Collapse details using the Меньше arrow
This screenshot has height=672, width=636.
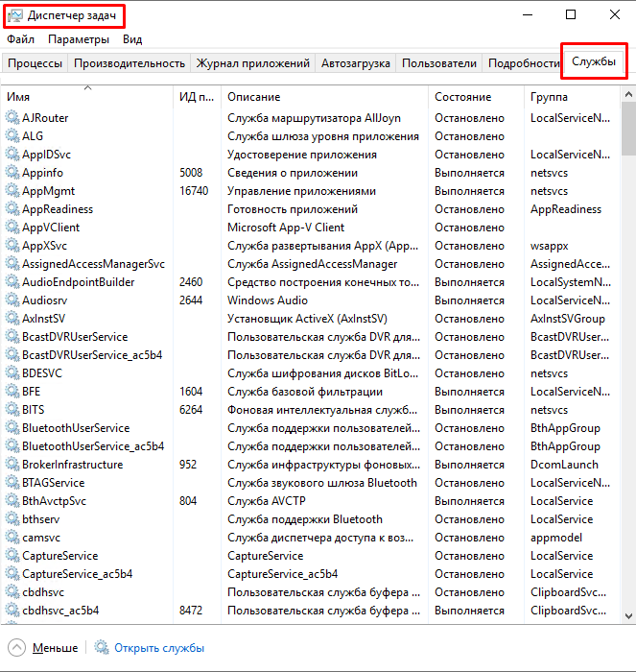(x=16, y=648)
